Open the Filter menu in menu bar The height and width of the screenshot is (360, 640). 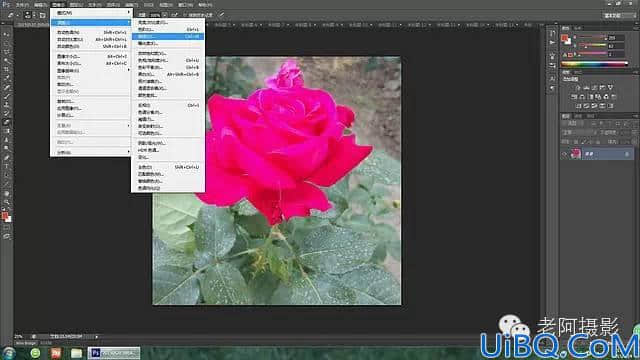click(131, 5)
